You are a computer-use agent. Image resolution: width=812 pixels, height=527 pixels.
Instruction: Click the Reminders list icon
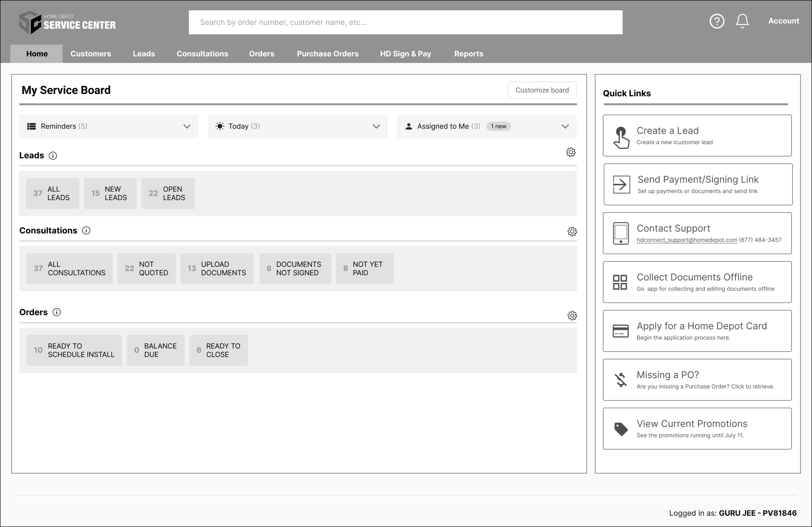[31, 126]
